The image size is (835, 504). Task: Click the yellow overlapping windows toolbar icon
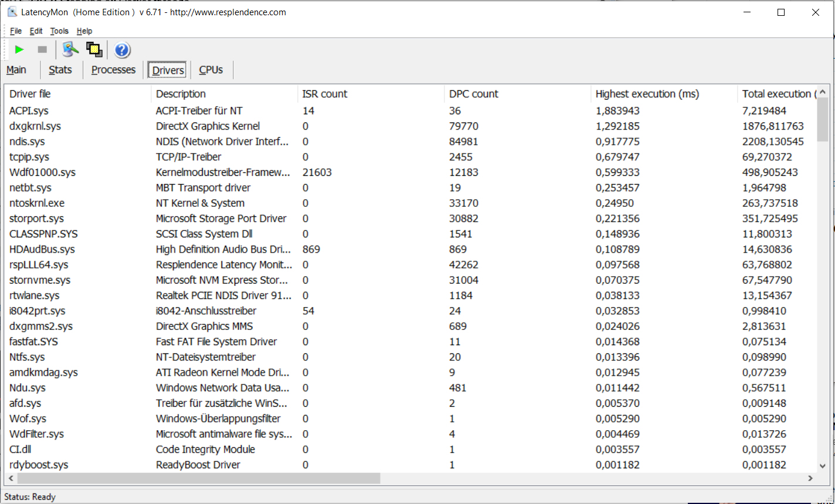click(94, 50)
